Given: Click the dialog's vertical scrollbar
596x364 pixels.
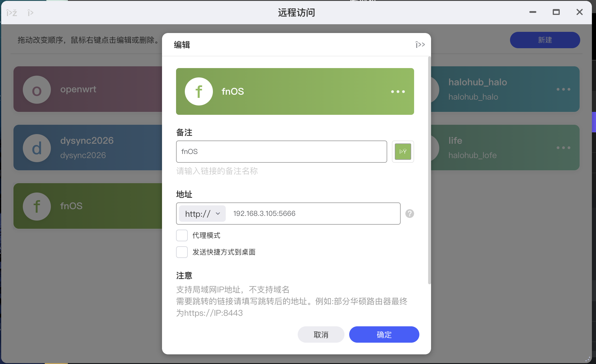Looking at the screenshot, I should (429, 169).
